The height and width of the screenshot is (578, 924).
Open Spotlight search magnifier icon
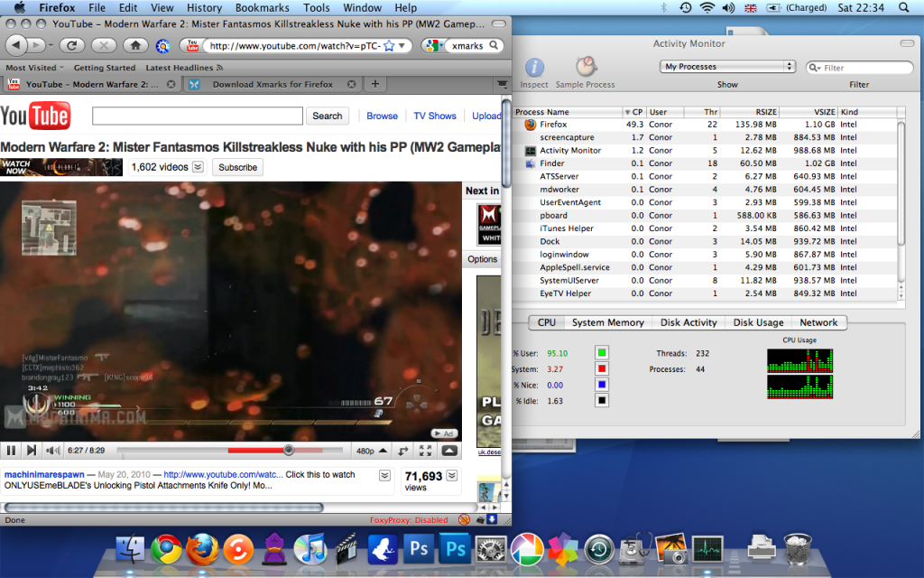click(x=904, y=7)
